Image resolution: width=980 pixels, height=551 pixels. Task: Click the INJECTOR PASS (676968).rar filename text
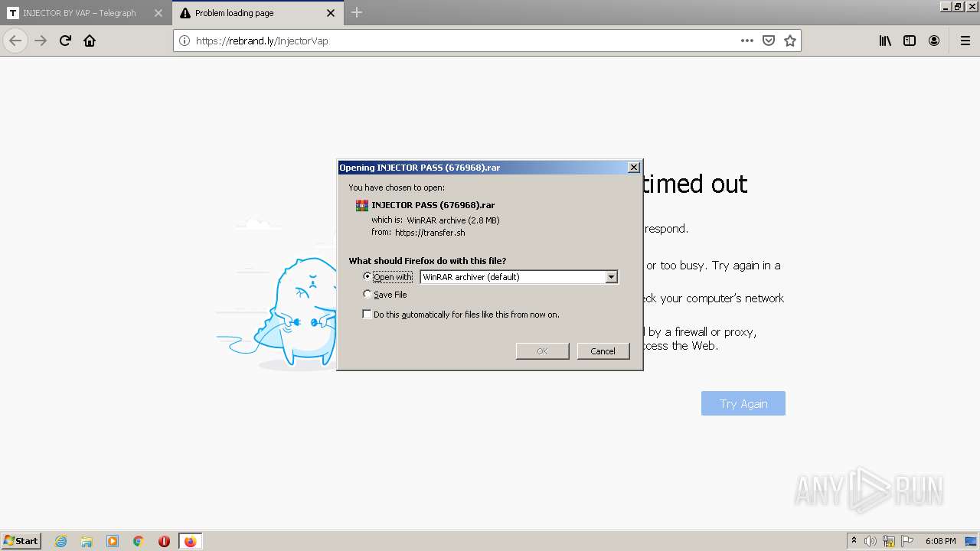[x=433, y=205]
